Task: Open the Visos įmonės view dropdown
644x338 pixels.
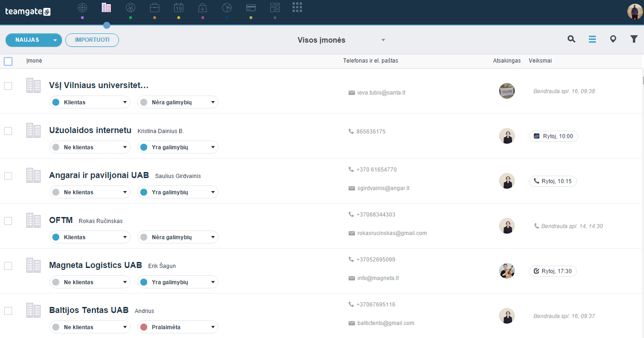Action: point(341,40)
